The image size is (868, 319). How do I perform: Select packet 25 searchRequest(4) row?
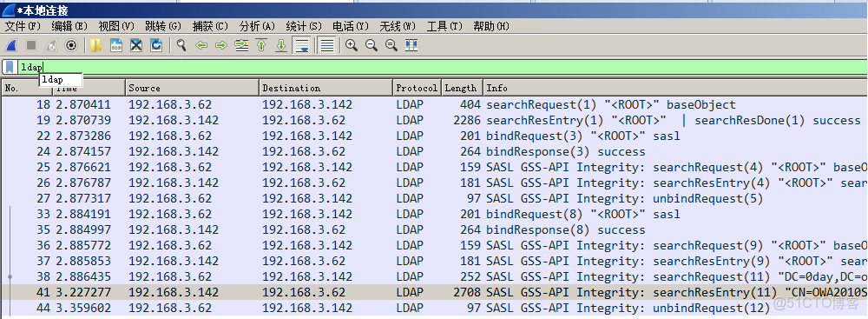pos(434,167)
